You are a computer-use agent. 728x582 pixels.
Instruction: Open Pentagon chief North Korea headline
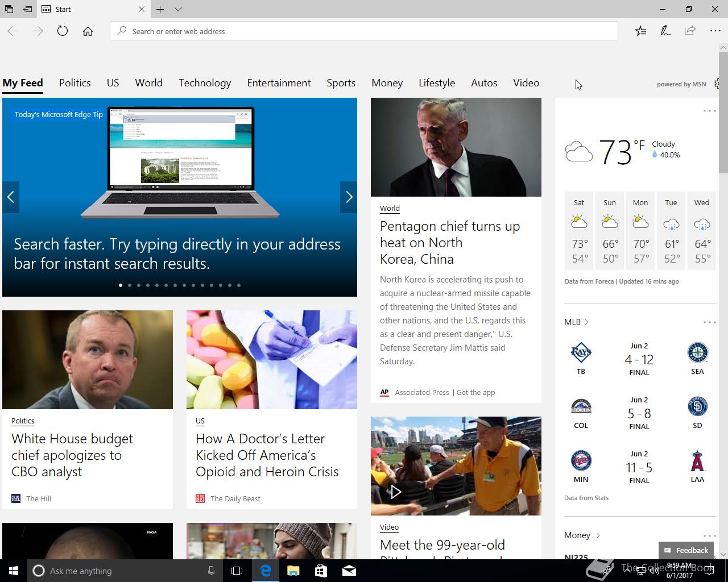[x=450, y=243]
